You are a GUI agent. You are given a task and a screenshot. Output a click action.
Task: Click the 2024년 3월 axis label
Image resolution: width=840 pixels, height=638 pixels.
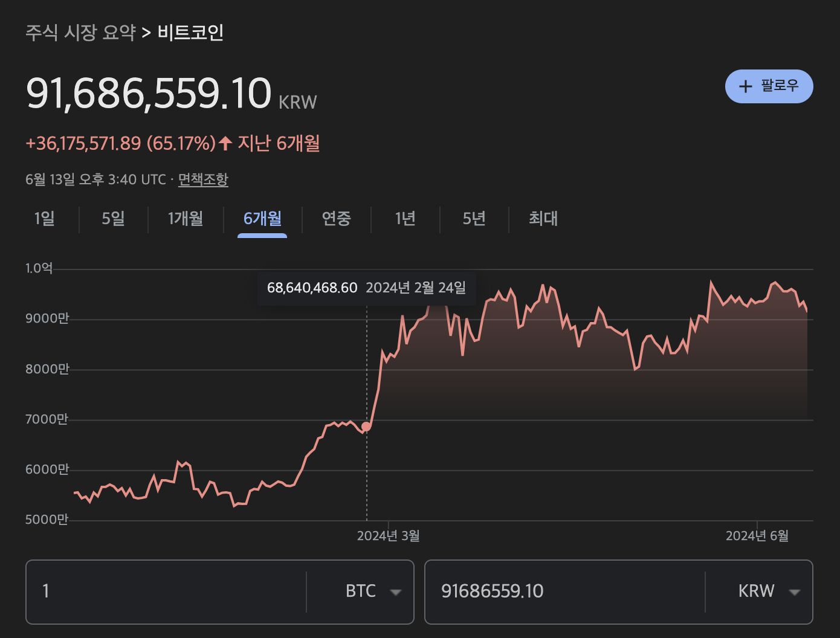(389, 536)
